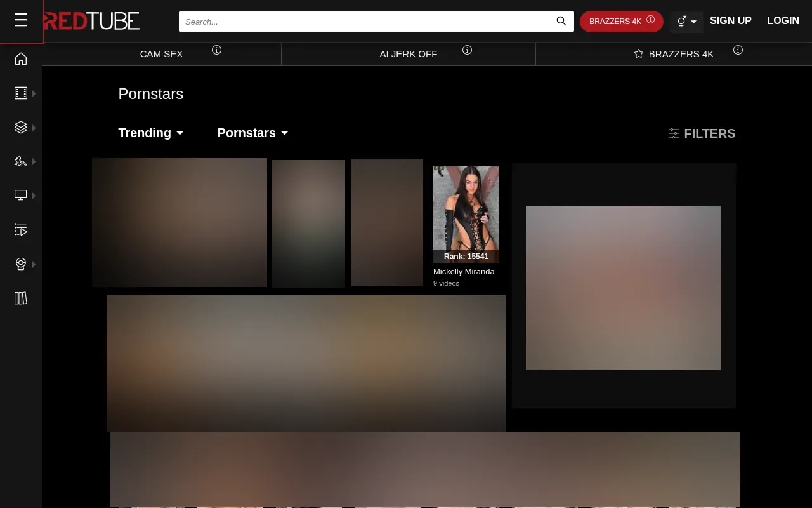The height and width of the screenshot is (508, 812).
Task: Click info icon next to CAM SEX
Action: coord(216,50)
